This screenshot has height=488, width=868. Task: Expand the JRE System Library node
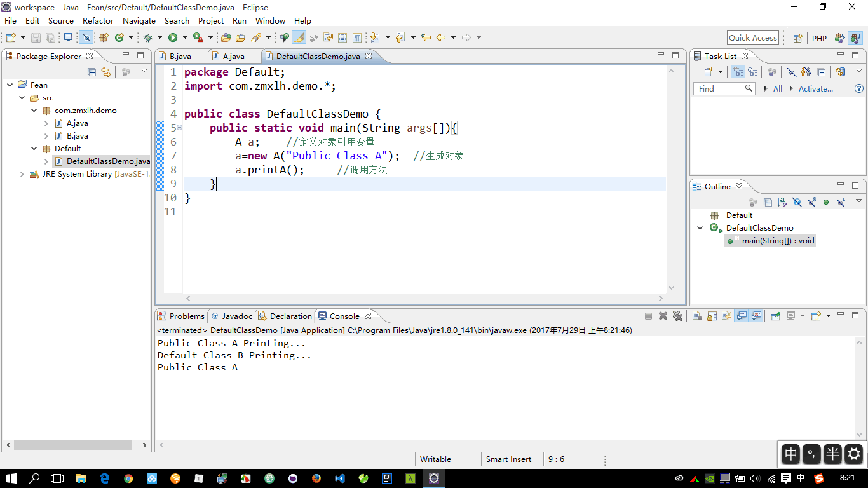[x=22, y=174]
